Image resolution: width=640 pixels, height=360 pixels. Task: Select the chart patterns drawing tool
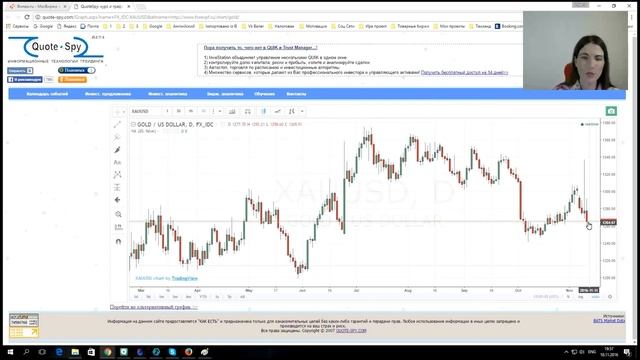click(118, 175)
